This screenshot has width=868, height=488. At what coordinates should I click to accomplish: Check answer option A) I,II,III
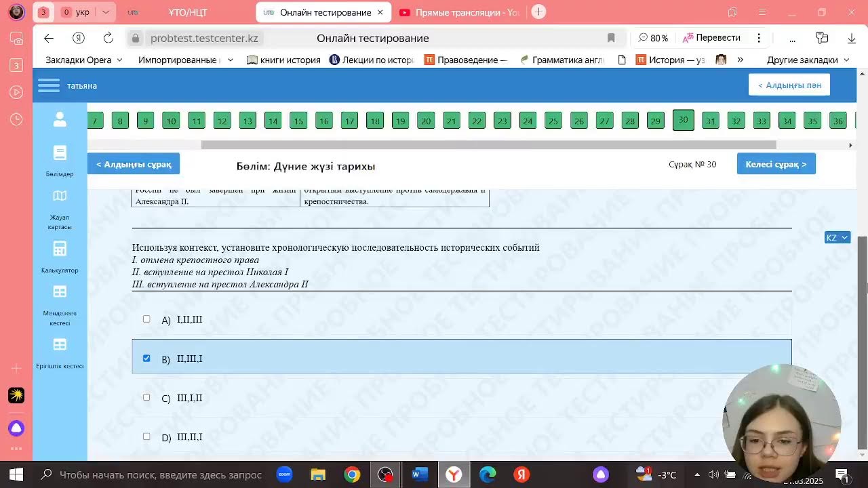146,319
